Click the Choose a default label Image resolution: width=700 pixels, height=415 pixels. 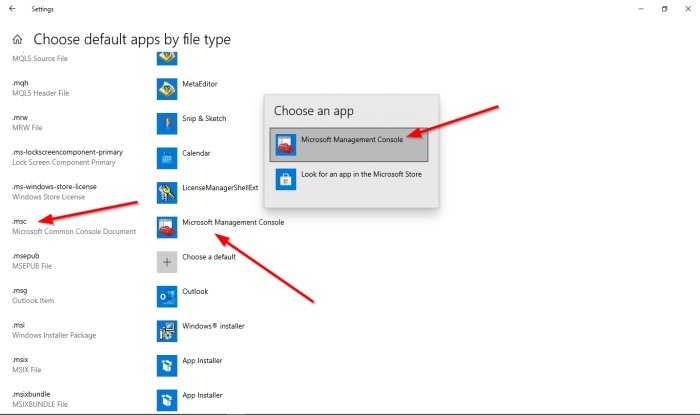pyautogui.click(x=209, y=257)
